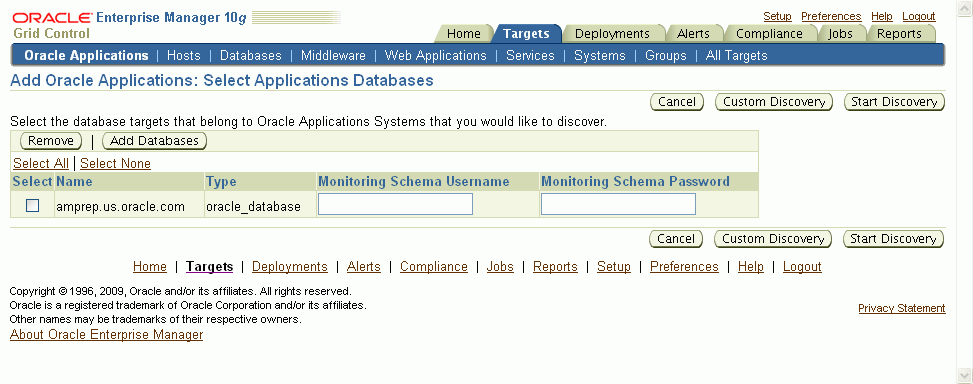Go to Middleware subtab

[333, 55]
